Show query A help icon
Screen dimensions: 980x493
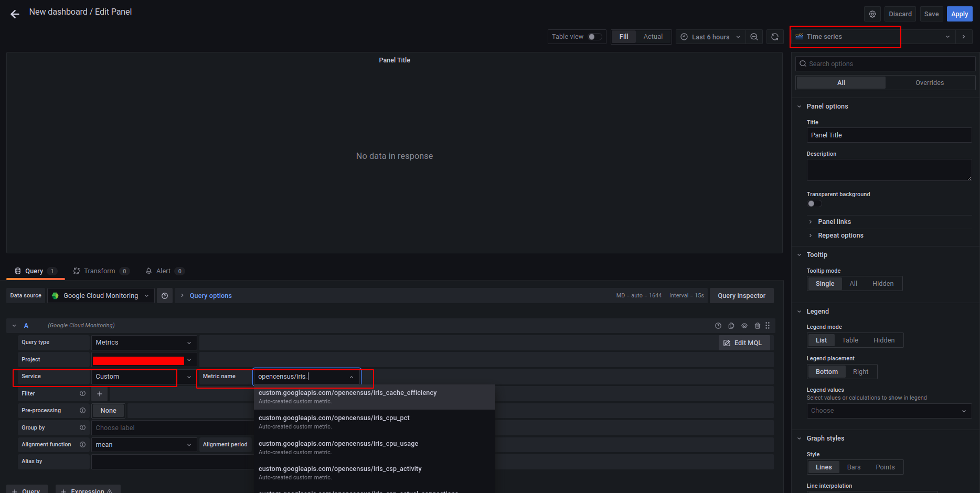[718, 326]
